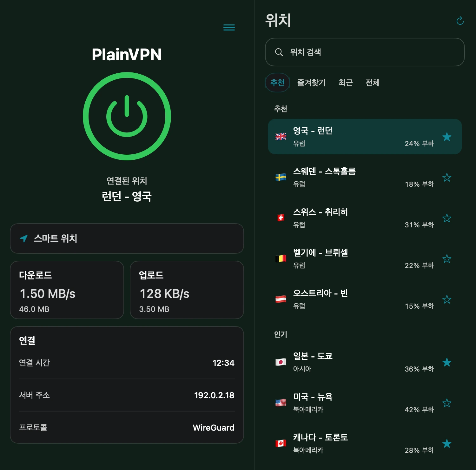Switch to the 즐겨찾기 tab
The height and width of the screenshot is (470, 476).
tap(311, 83)
